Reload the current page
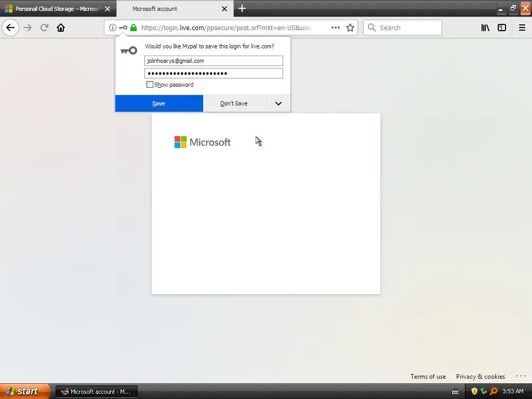The width and height of the screenshot is (532, 399). point(44,28)
